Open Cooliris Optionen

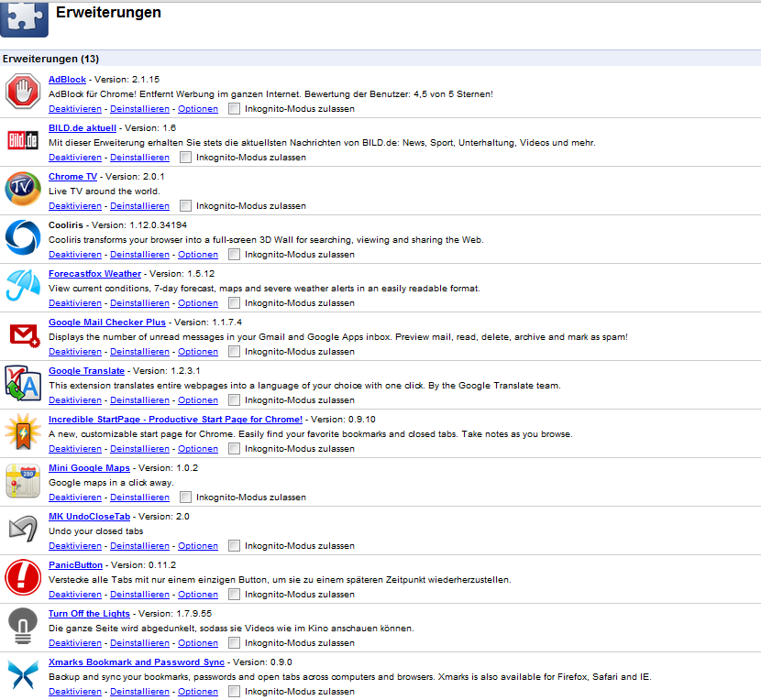tap(198, 254)
